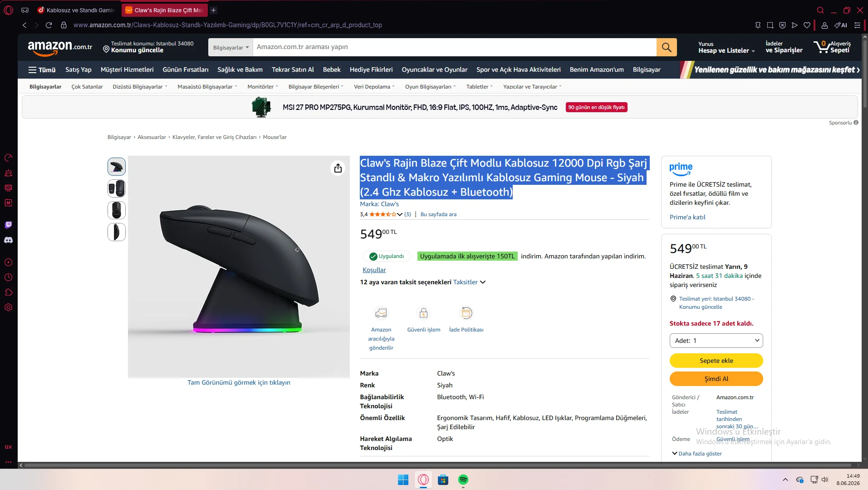Click the Mouse'lar breadcrumb
The image size is (868, 490).
click(275, 137)
